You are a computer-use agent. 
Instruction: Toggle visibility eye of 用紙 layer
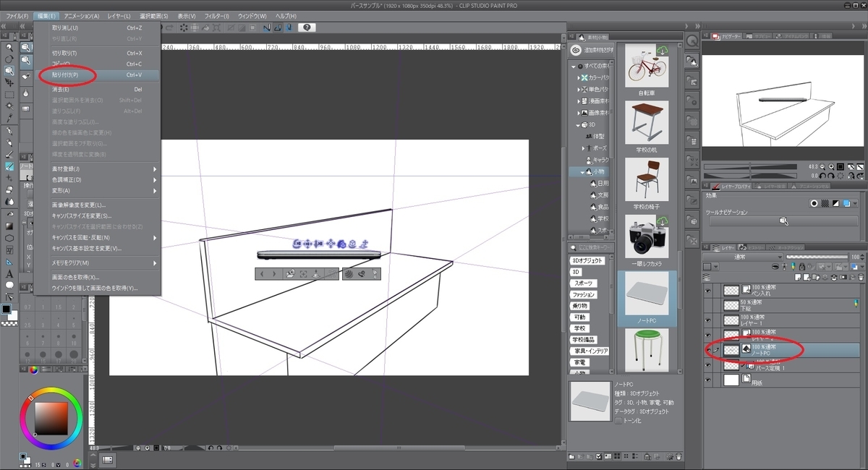pyautogui.click(x=708, y=380)
